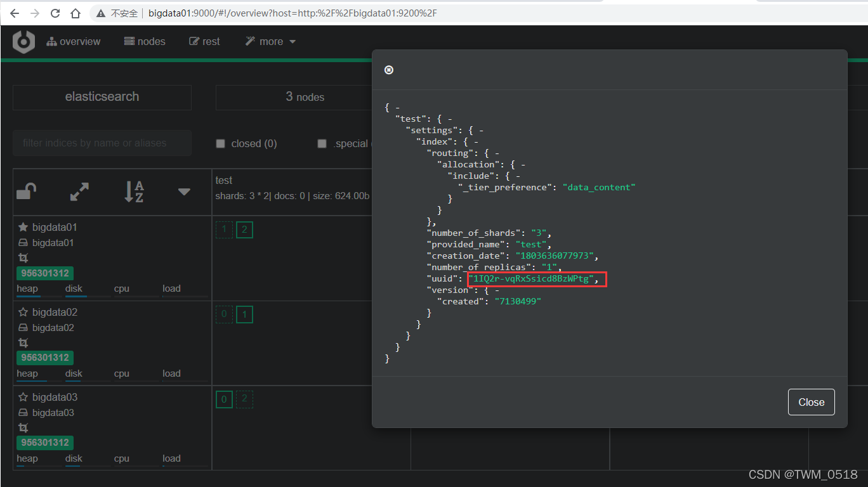This screenshot has width=868, height=487.
Task: Click the disk drive icon under bigdata03
Action: point(23,413)
